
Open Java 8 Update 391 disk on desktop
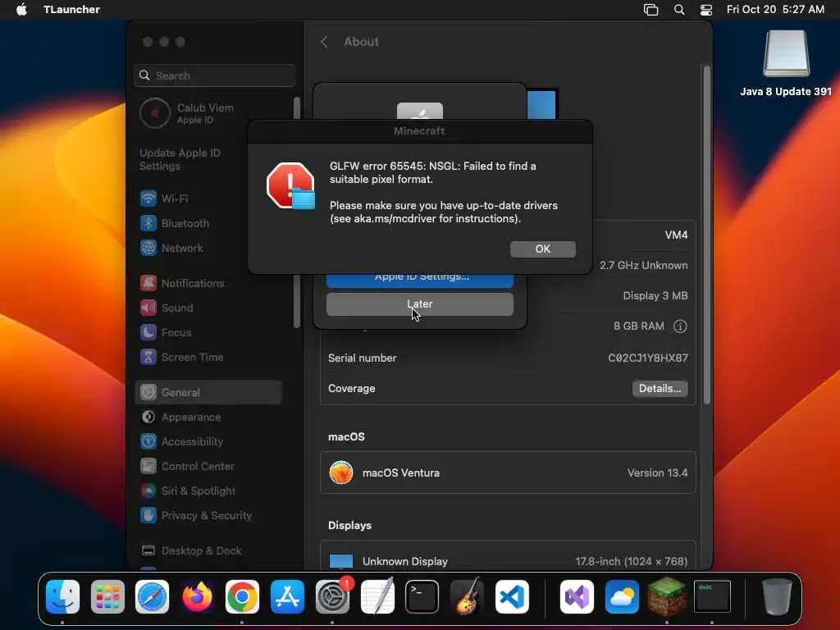click(x=786, y=63)
